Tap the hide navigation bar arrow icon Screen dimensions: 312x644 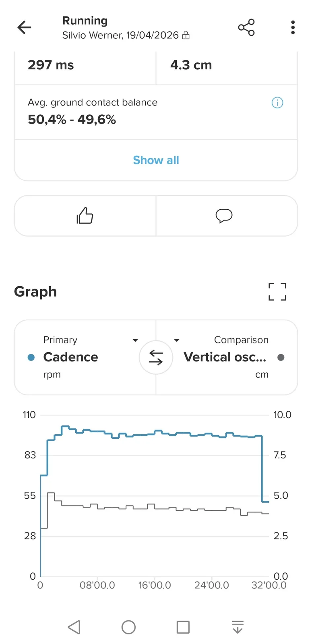click(238, 627)
